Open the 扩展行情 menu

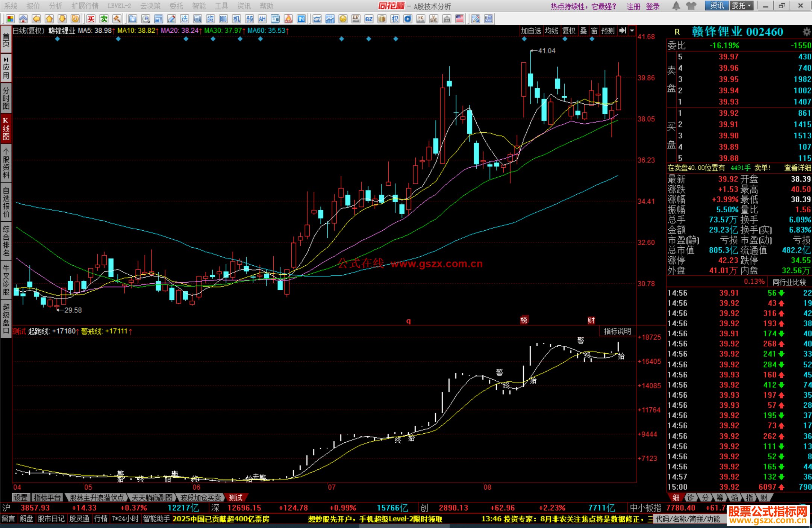click(85, 6)
